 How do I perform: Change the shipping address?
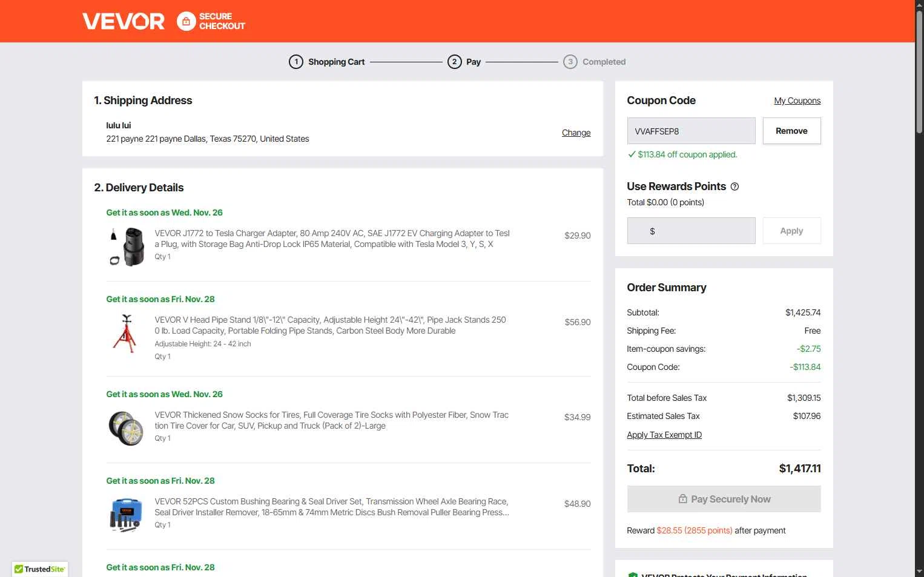pyautogui.click(x=576, y=133)
